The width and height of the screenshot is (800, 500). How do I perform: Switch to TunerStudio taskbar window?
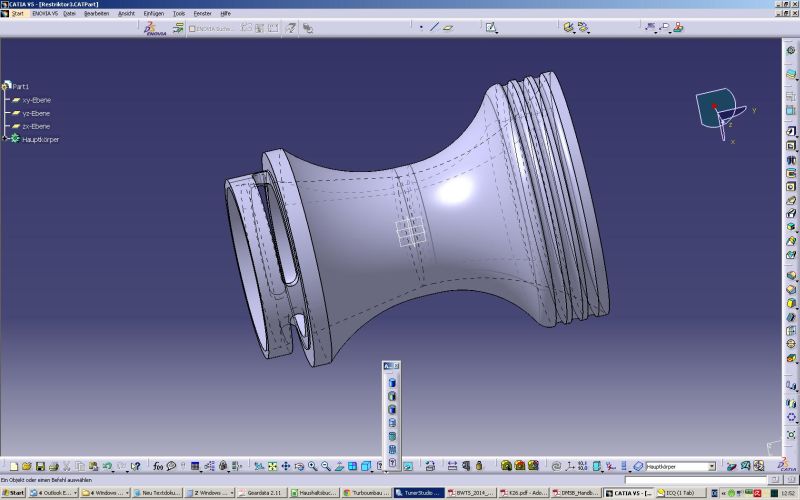point(418,493)
